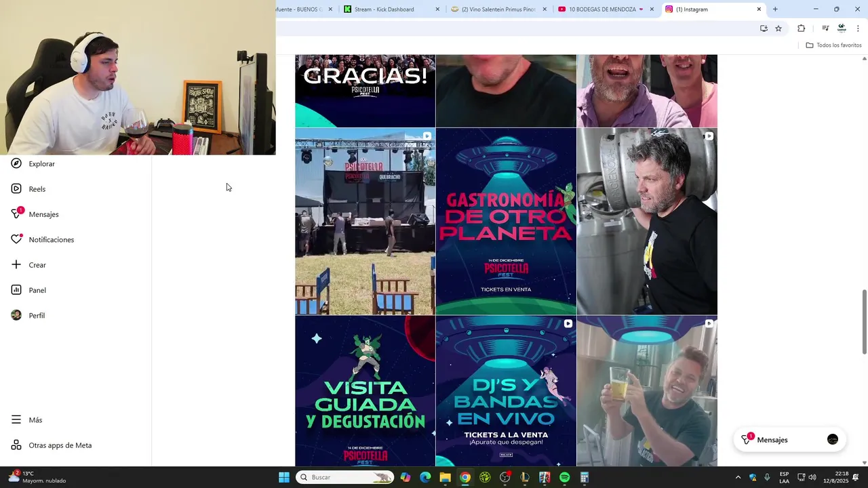
Task: Open the Panel dashboard icon
Action: (x=16, y=290)
